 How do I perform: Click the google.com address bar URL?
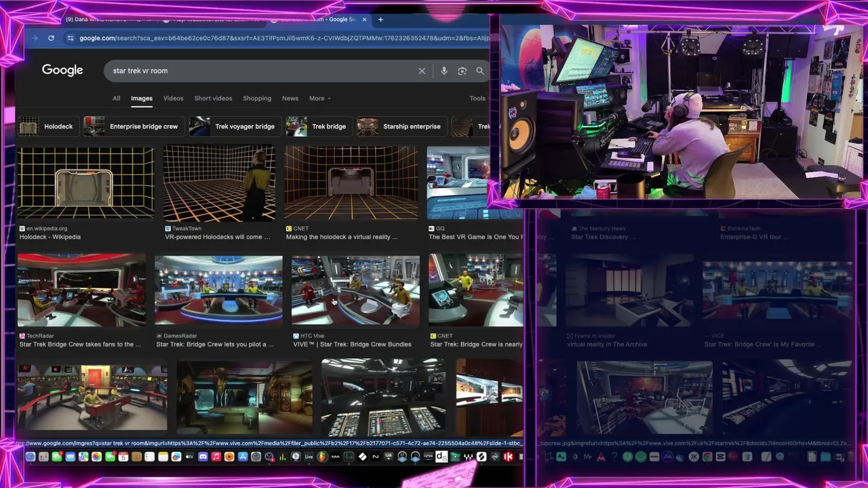tap(283, 38)
